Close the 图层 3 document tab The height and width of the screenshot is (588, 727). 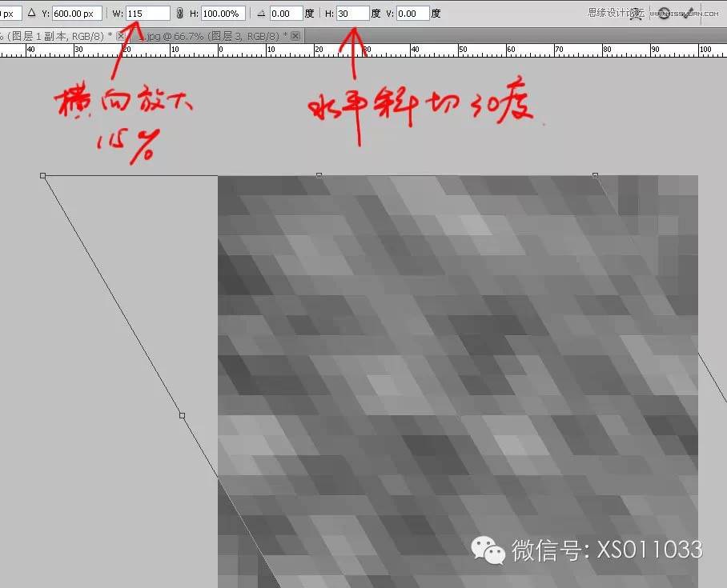pyautogui.click(x=295, y=36)
